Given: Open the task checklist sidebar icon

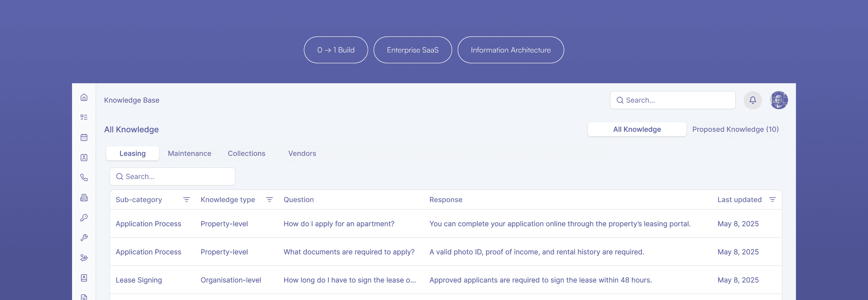Looking at the screenshot, I should pos(84,117).
